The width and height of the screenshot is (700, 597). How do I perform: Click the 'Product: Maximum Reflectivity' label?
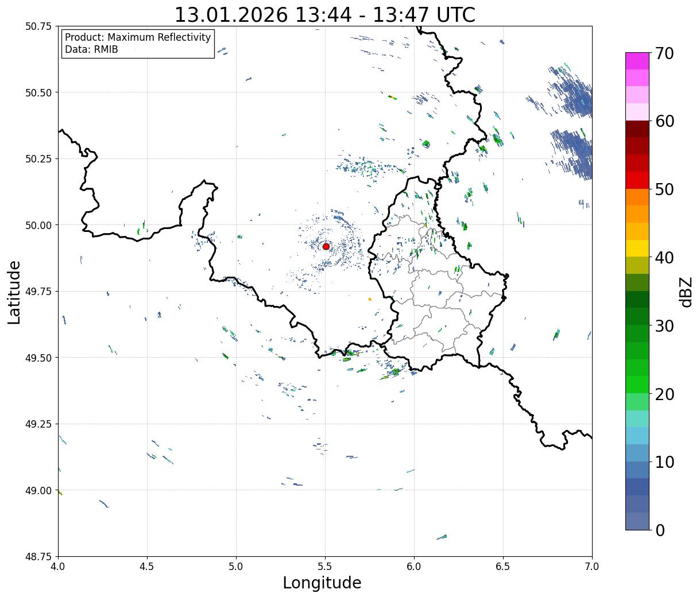[138, 37]
